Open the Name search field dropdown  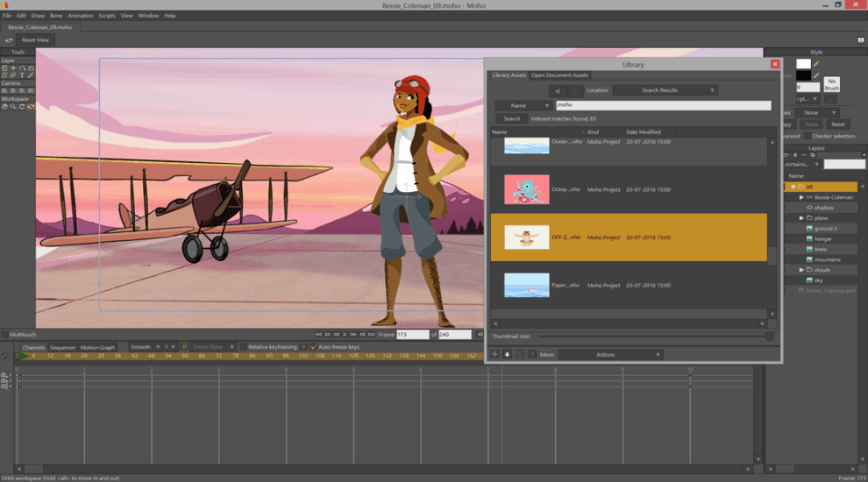pyautogui.click(x=523, y=105)
